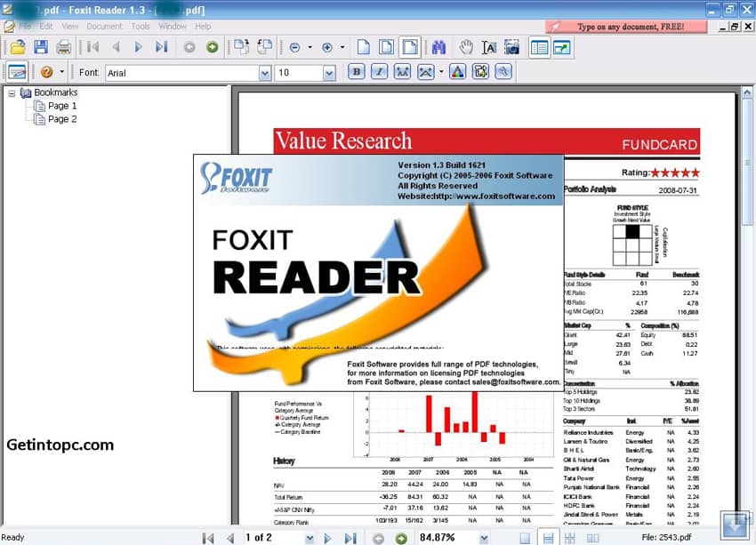The image size is (756, 545).
Task: Click the Print icon in toolbar
Action: (64, 47)
